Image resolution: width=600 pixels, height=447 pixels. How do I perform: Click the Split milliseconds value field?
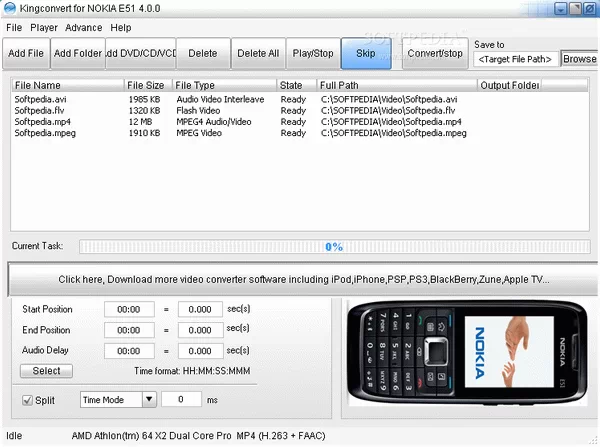[181, 399]
